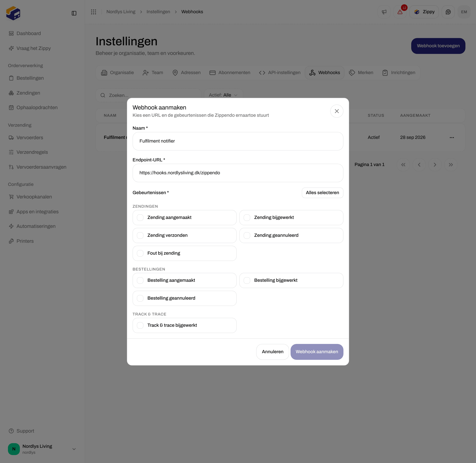The width and height of the screenshot is (476, 463).
Task: Check the Fout bij zending event
Action: point(140,253)
